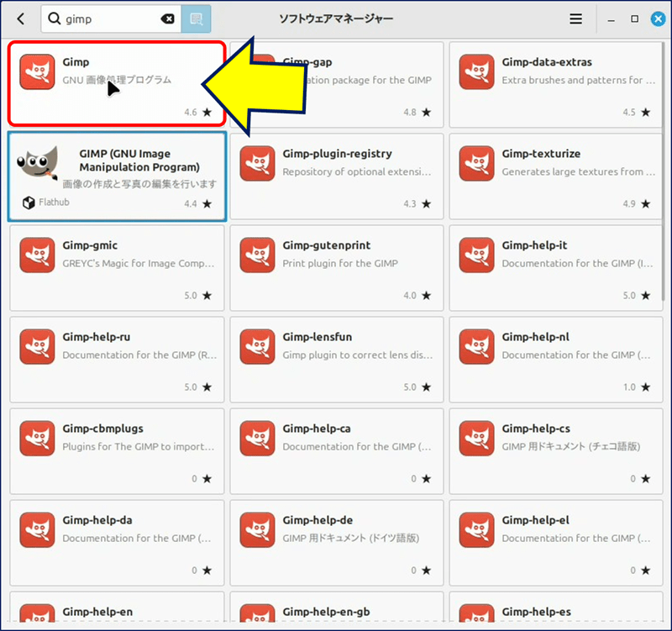Image resolution: width=672 pixels, height=631 pixels.
Task: Open the "Gimp-help-es" title
Action: (537, 612)
